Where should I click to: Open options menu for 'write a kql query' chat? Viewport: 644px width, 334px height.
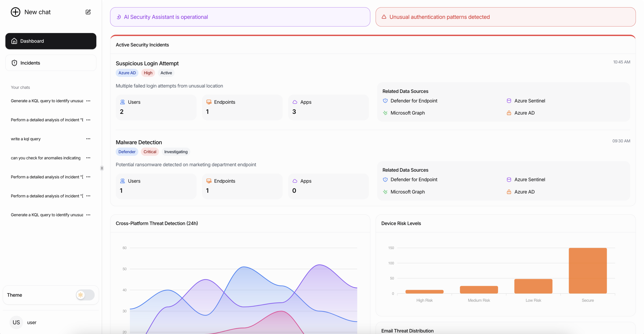[88, 139]
